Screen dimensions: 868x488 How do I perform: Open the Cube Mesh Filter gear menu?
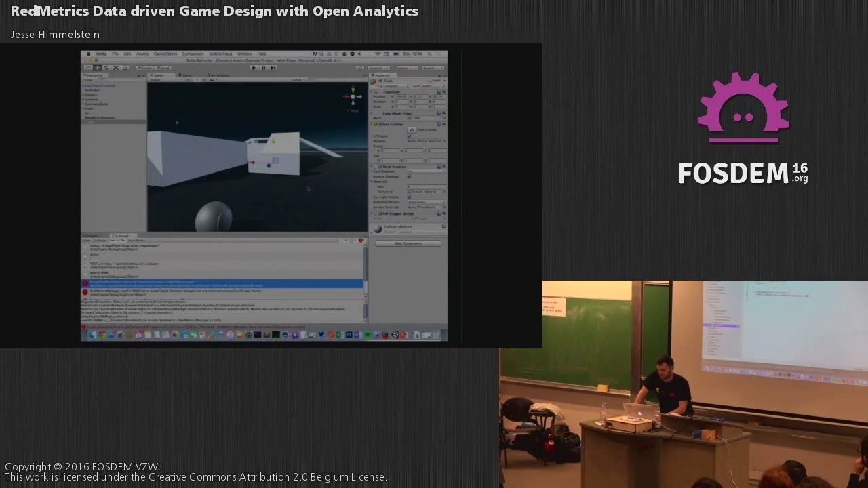pyautogui.click(x=444, y=113)
